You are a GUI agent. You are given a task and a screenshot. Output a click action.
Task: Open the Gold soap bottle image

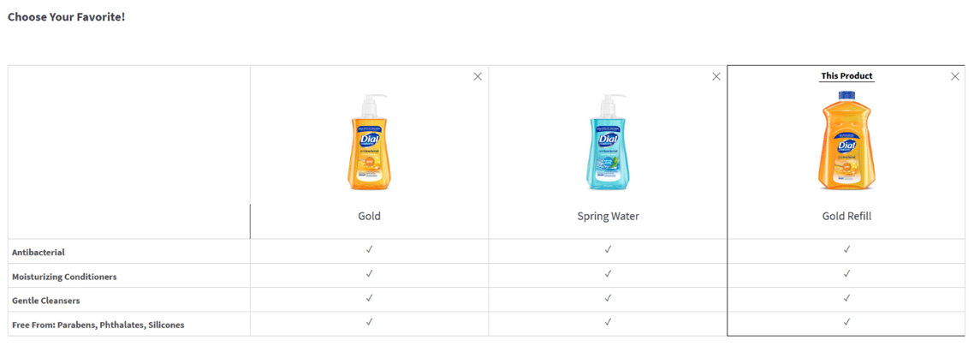pyautogui.click(x=370, y=142)
